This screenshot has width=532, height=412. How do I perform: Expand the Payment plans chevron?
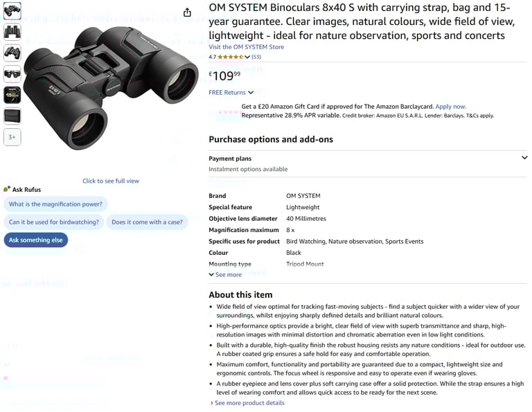coord(524,158)
